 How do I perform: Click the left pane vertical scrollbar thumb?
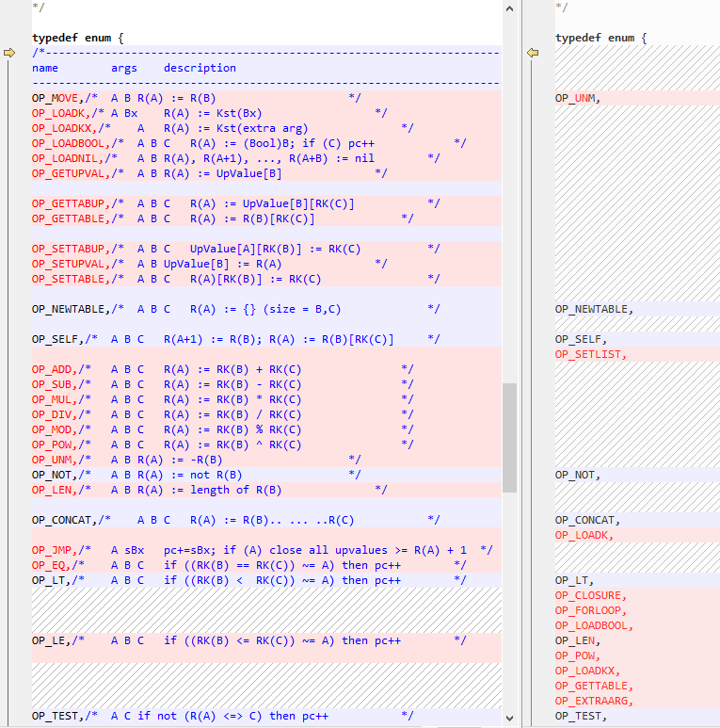[x=509, y=437]
